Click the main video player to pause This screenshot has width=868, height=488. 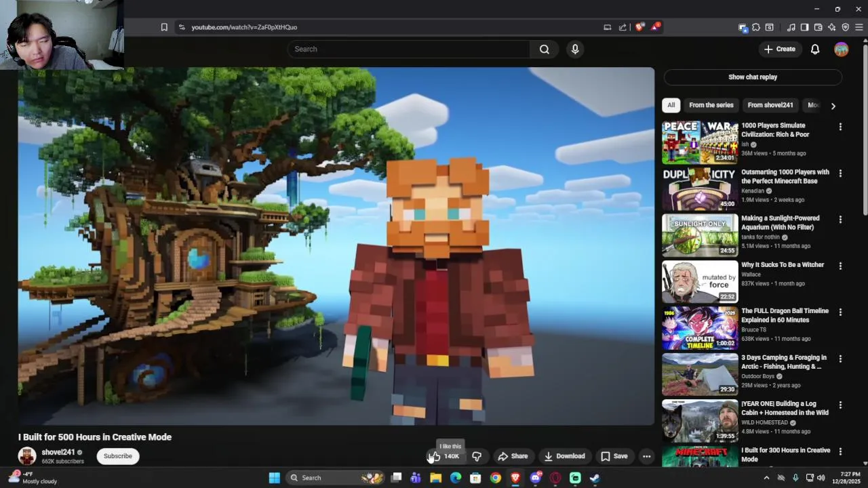coord(336,246)
